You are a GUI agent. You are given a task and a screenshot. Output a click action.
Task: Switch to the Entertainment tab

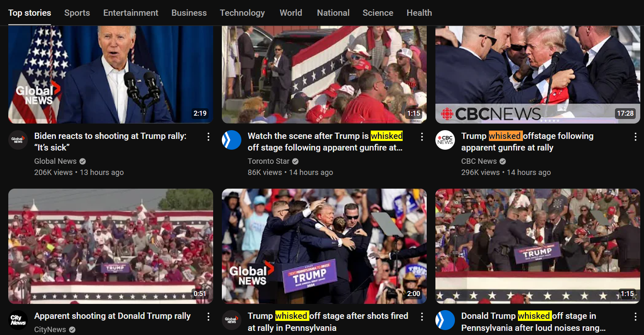click(131, 13)
